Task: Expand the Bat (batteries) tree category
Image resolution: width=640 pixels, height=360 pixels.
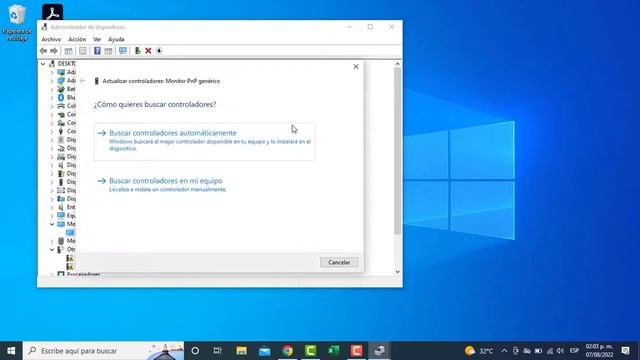Action: point(52,89)
